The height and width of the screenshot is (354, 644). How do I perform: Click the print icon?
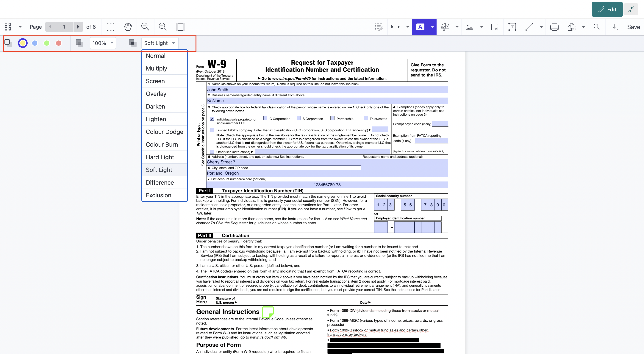pos(554,26)
